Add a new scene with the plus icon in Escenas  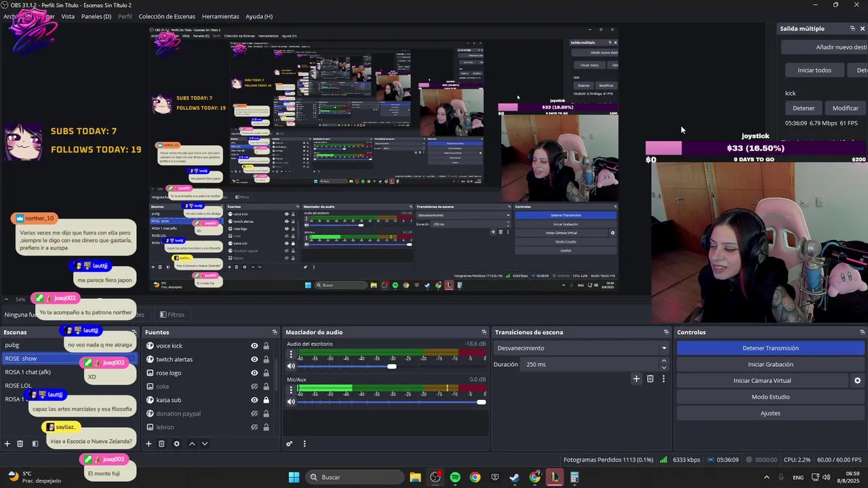7,444
